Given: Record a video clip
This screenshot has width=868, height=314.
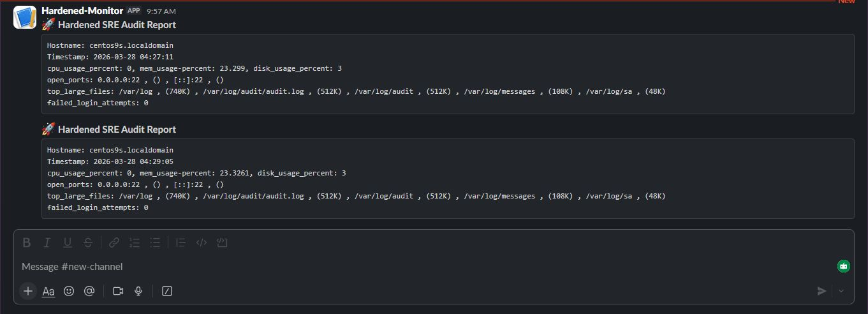Looking at the screenshot, I should pos(118,291).
